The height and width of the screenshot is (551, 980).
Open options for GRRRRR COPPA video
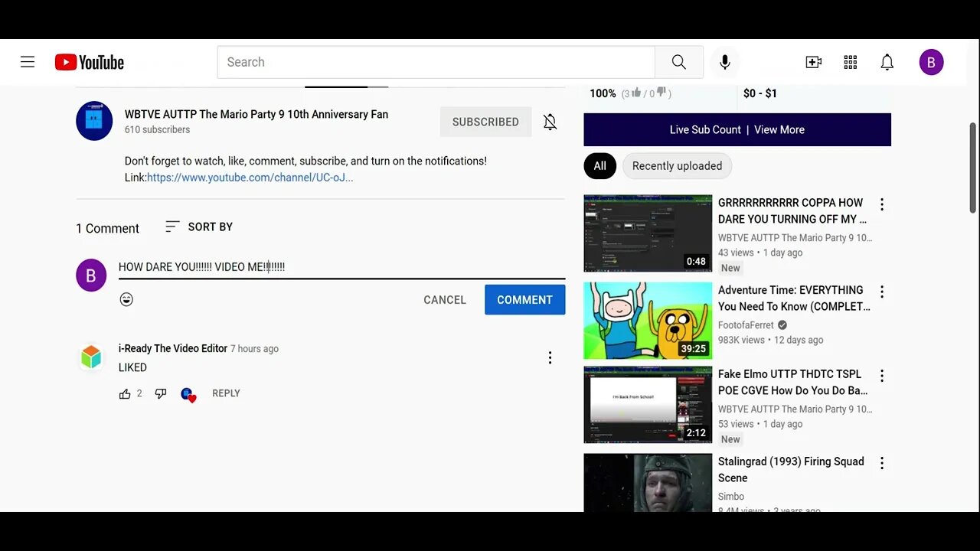pyautogui.click(x=882, y=204)
